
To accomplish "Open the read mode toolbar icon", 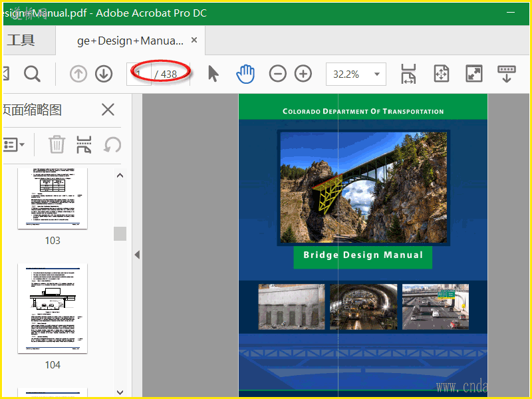I will (507, 74).
